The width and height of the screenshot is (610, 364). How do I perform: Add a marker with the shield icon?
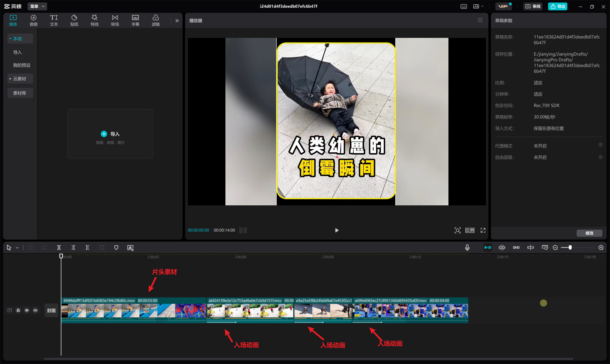point(116,248)
